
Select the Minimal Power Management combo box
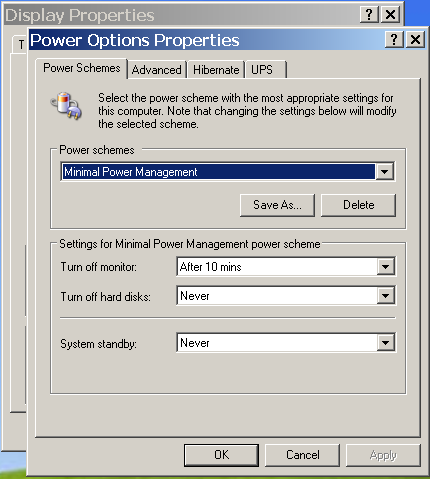coord(228,172)
